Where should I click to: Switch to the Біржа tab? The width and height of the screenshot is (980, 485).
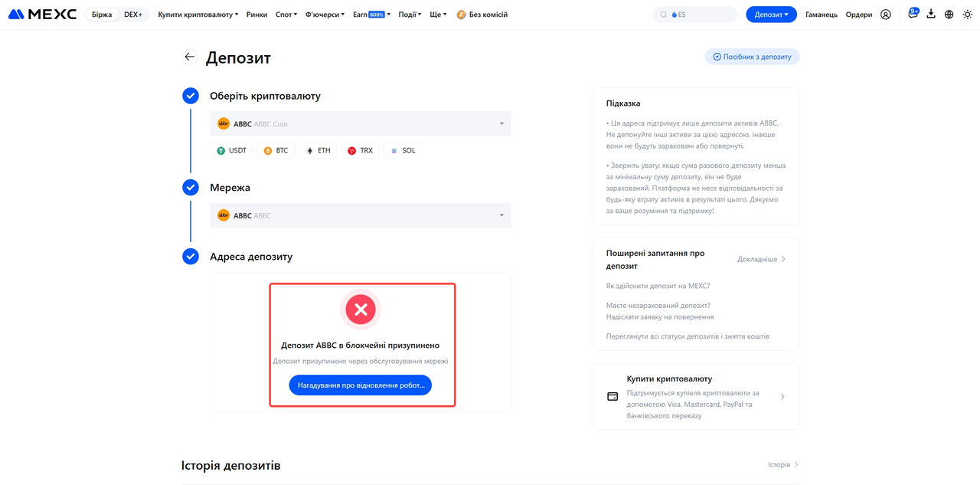[102, 15]
